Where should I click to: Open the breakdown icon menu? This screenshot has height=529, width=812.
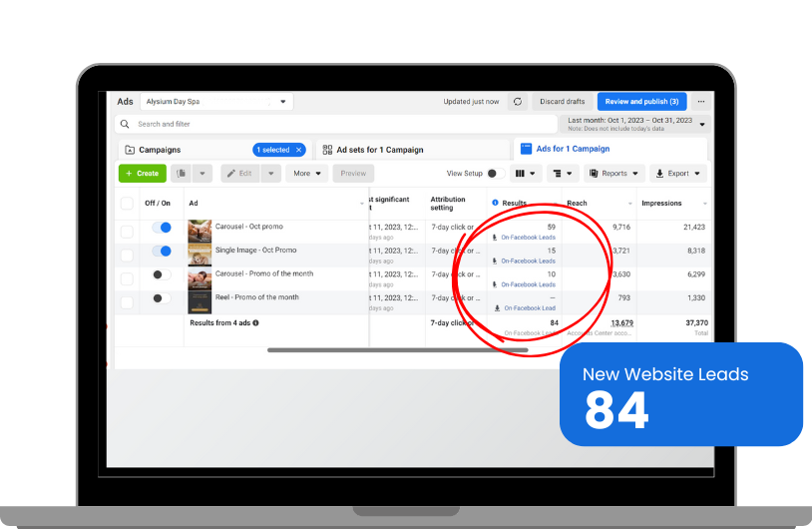click(562, 174)
